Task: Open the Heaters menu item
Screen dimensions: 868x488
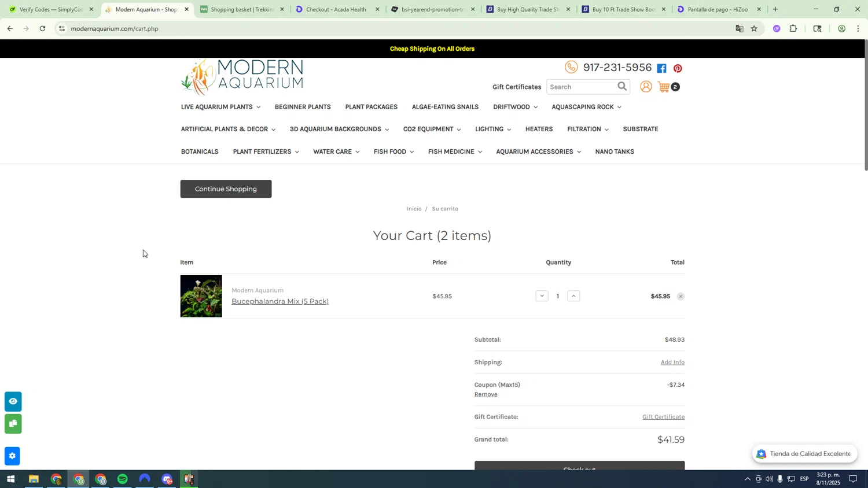Action: point(539,129)
